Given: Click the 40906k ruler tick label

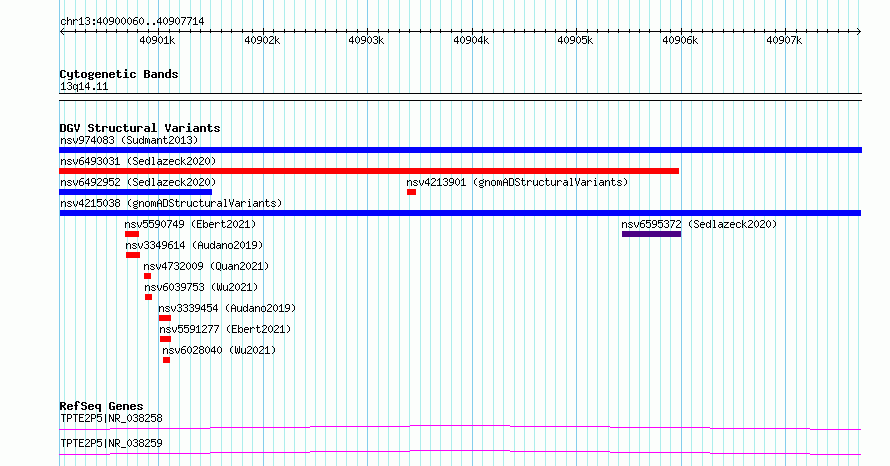Looking at the screenshot, I should click(x=680, y=40).
